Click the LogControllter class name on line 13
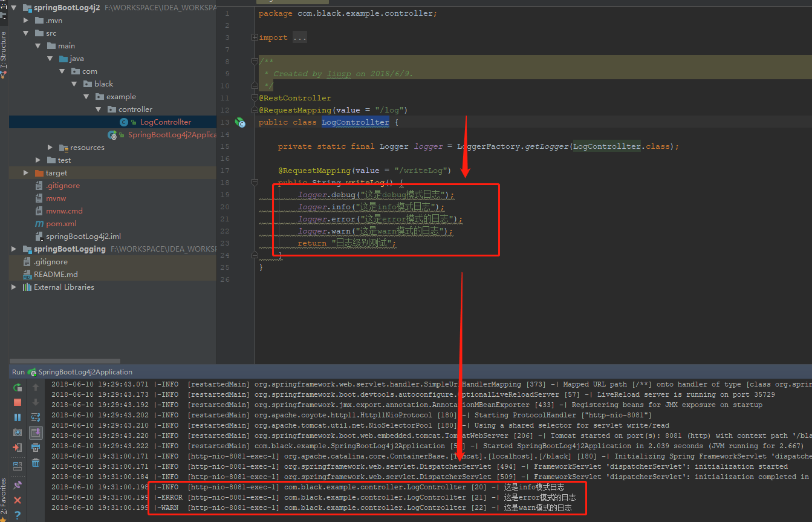The height and width of the screenshot is (522, 812). point(355,122)
